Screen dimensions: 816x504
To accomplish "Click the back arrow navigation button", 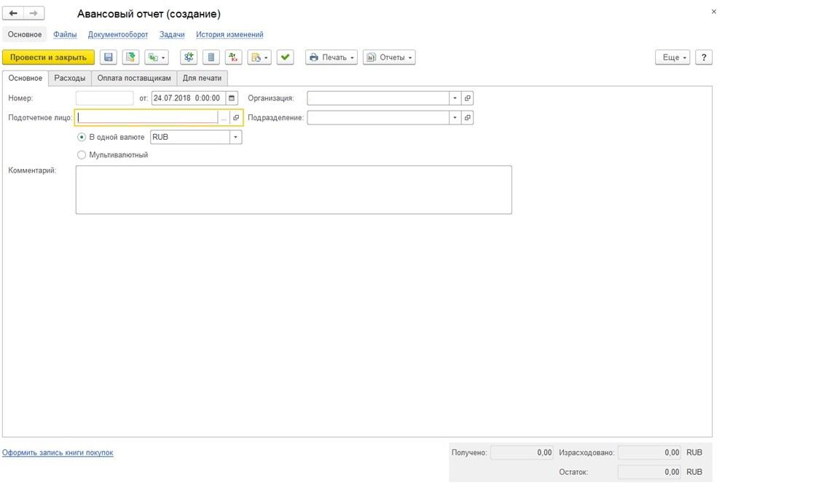I will (14, 13).
